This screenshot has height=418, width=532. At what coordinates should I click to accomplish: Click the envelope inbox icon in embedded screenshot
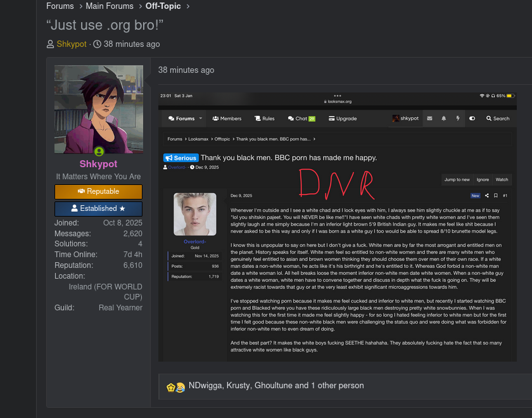[x=429, y=118]
